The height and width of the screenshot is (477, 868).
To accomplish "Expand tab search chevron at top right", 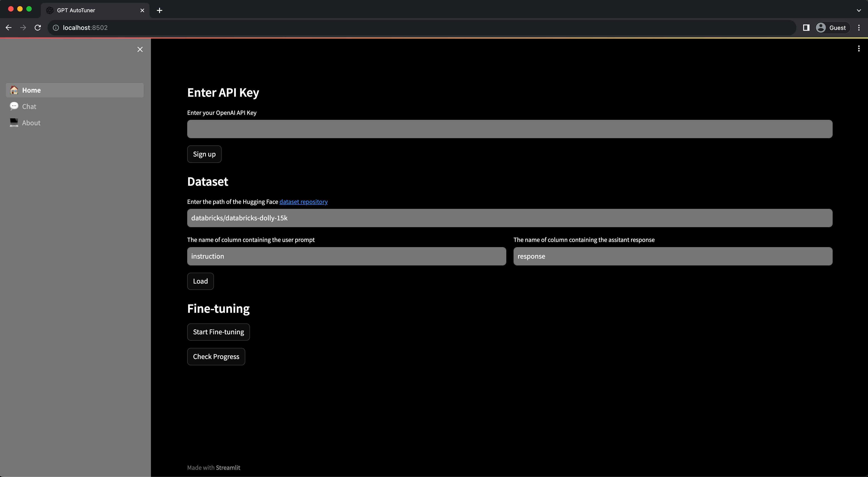I will [x=858, y=10].
